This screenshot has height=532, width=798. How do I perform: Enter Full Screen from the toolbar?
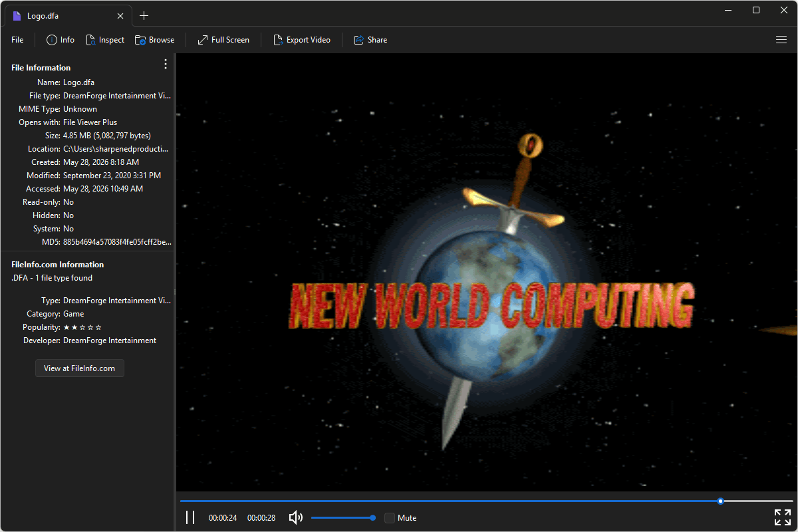point(223,40)
